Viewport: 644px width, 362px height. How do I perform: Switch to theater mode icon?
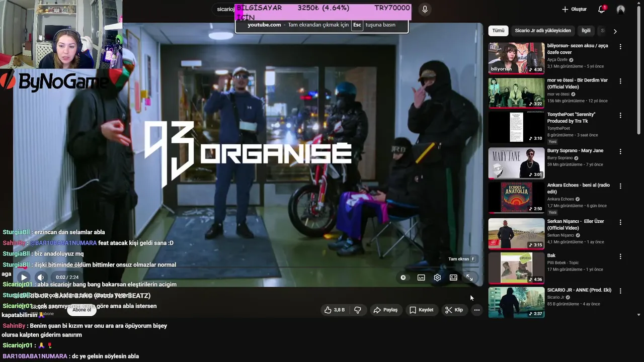pos(453,278)
